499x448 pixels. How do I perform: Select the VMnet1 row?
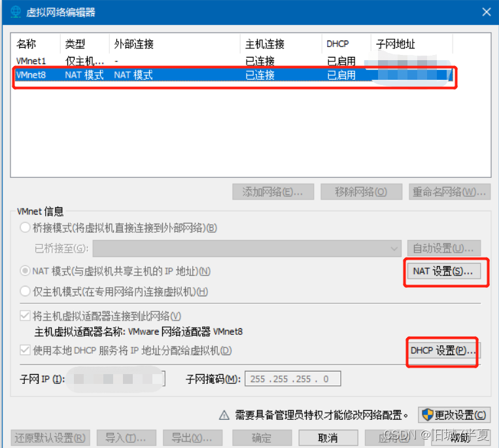tap(234, 61)
